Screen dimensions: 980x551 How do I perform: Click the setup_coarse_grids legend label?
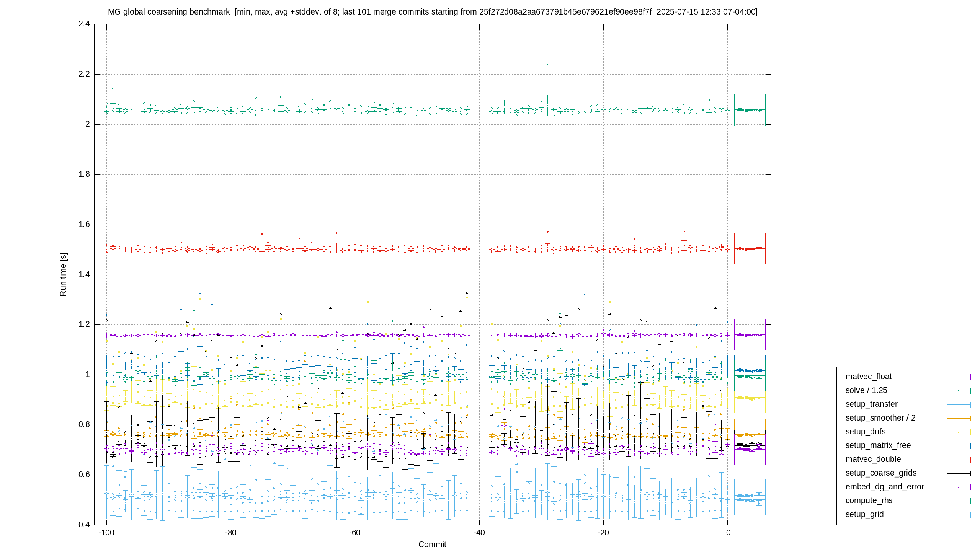coord(881,473)
